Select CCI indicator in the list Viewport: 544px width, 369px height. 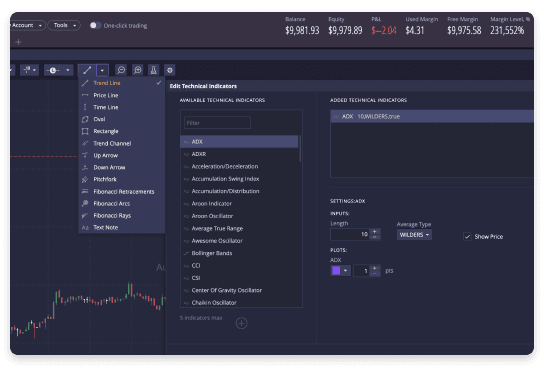(239, 266)
